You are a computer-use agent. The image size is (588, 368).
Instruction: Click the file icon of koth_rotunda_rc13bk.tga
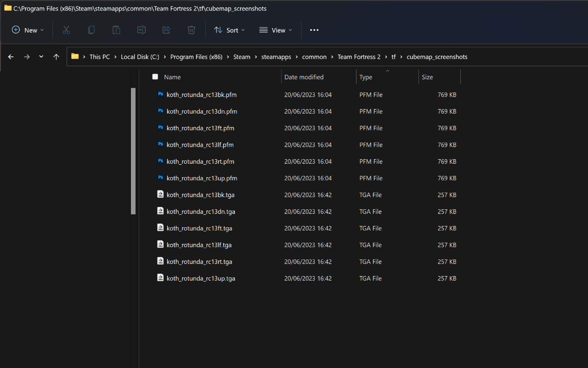[x=160, y=194]
